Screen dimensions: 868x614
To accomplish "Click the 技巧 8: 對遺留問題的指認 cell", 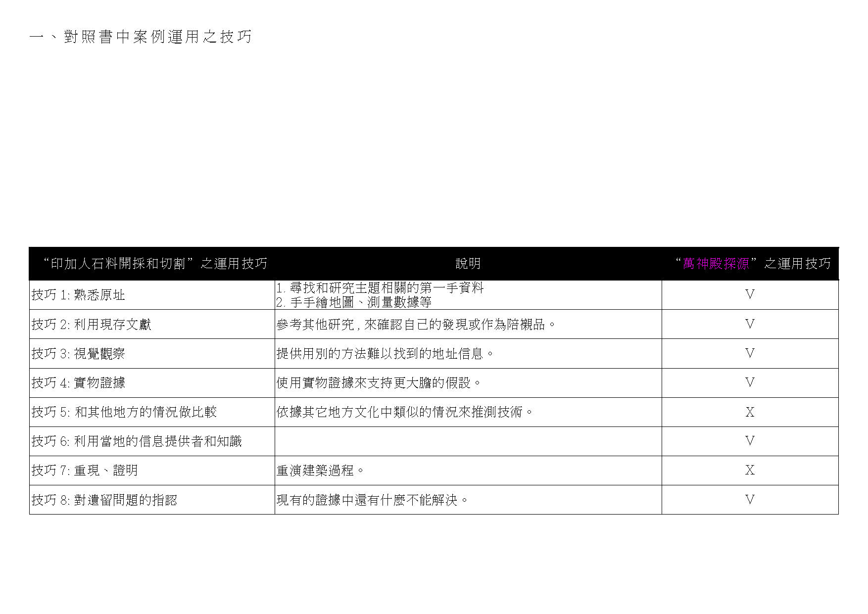I will [104, 500].
